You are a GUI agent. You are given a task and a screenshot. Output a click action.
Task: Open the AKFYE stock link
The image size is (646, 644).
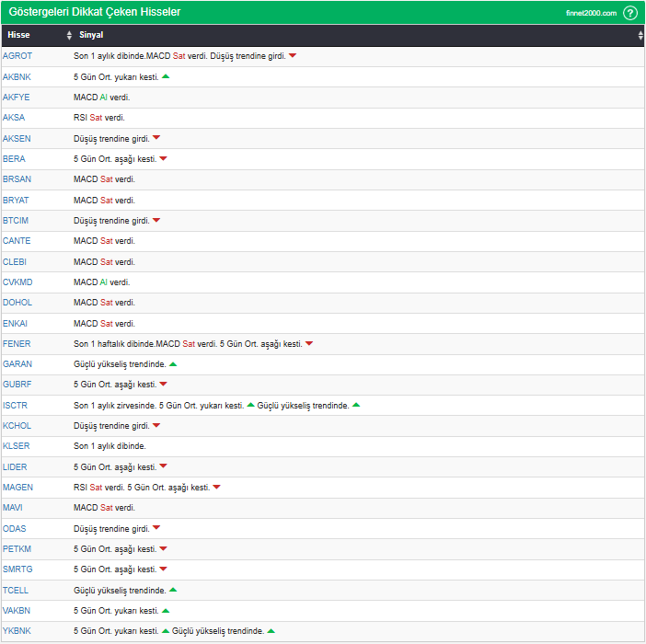(x=16, y=98)
